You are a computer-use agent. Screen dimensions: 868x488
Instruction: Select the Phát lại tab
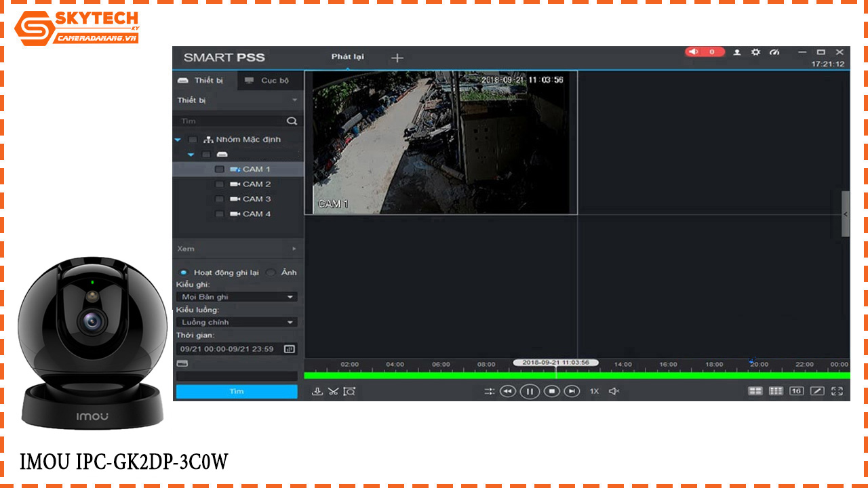click(x=347, y=58)
